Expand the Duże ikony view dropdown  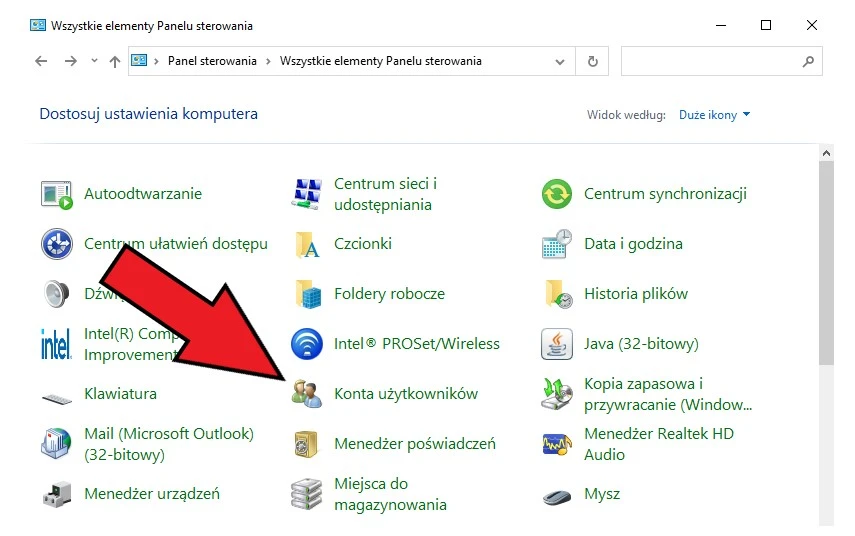714,115
